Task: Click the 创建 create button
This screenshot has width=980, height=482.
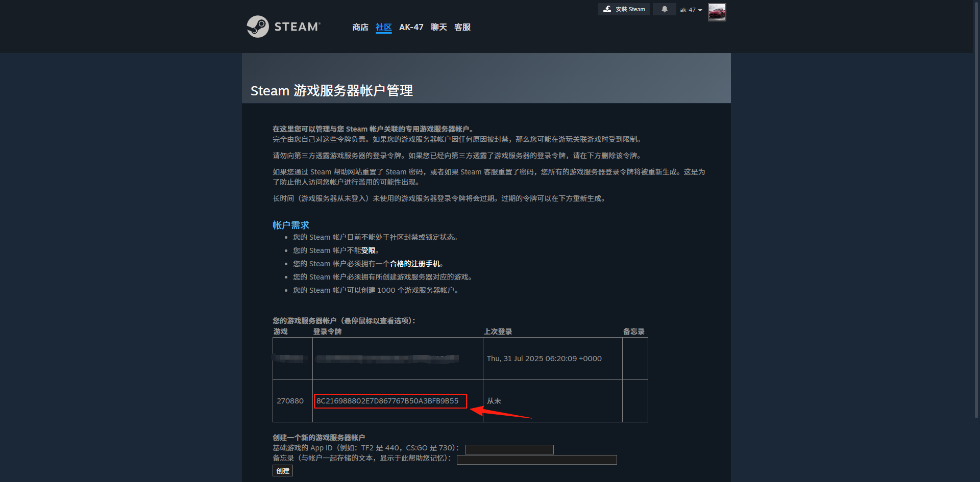Action: coord(283,471)
